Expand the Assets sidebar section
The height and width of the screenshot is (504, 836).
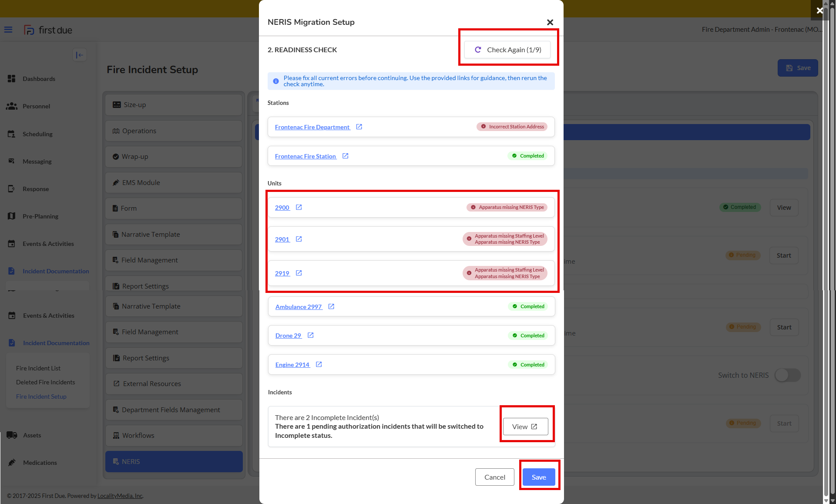pos(32,435)
